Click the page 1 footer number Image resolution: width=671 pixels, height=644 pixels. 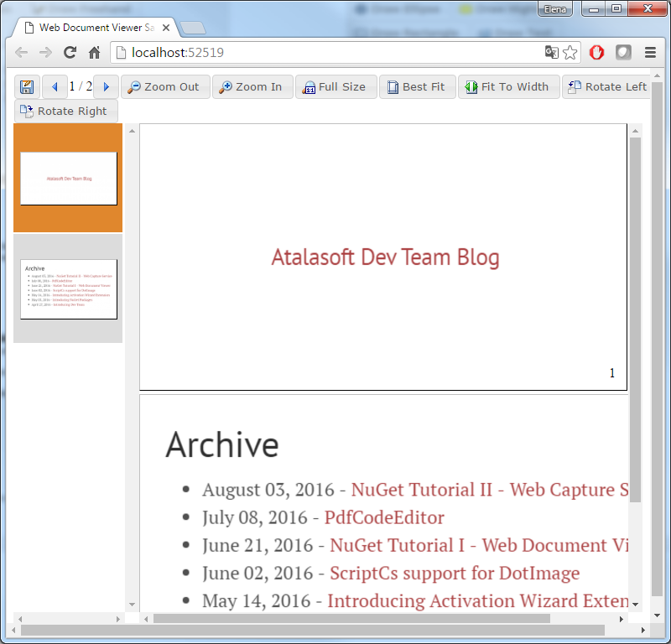point(612,373)
